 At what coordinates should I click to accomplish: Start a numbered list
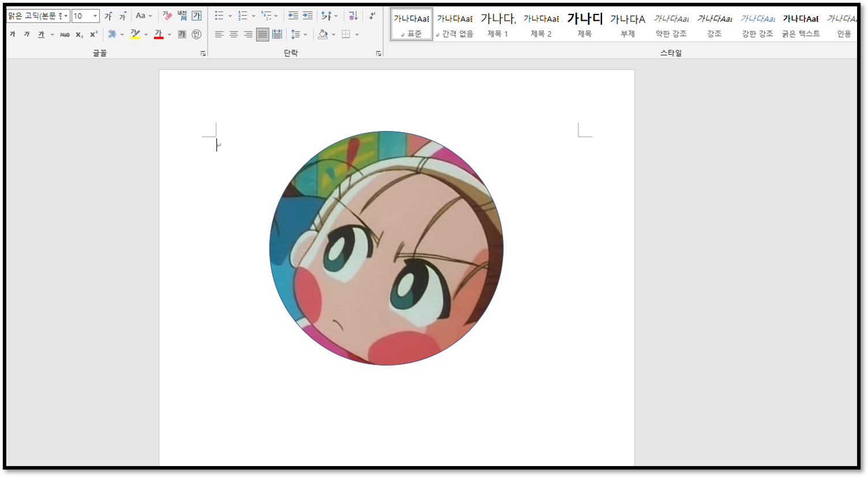click(243, 16)
